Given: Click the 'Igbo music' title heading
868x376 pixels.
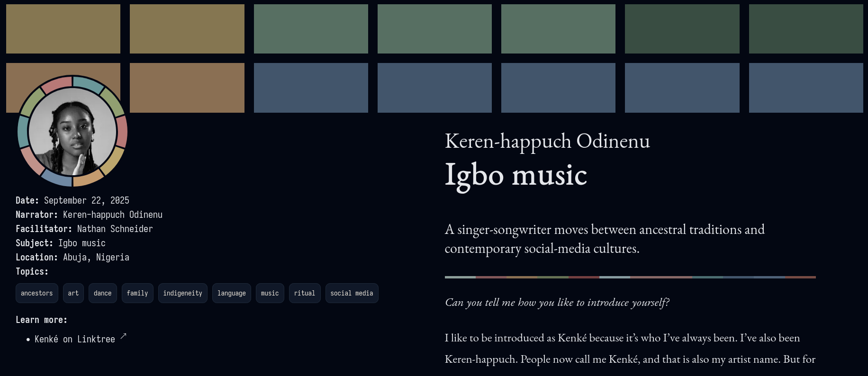Looking at the screenshot, I should tap(515, 175).
